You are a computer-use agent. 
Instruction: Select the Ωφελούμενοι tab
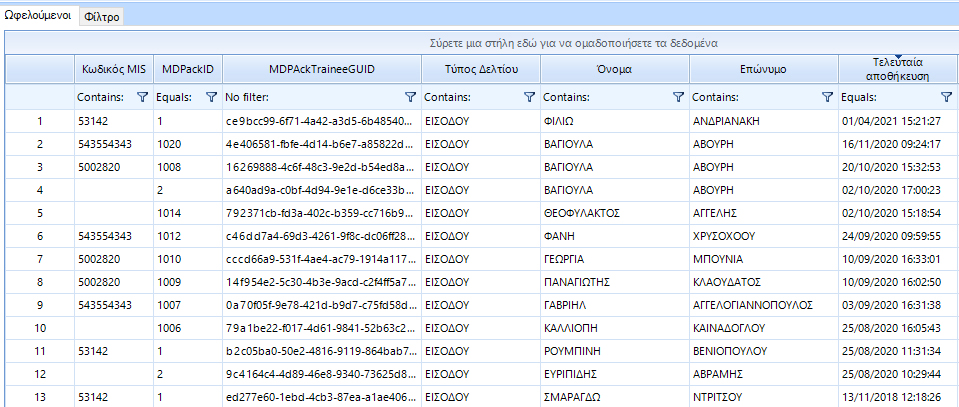click(x=38, y=17)
